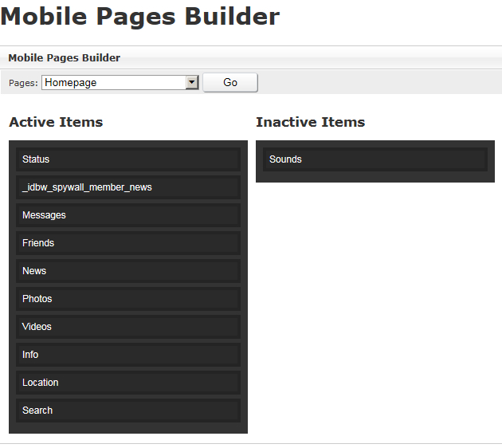Screen dimensions: 502x448
Task: Click the Search active item
Action: (x=127, y=411)
